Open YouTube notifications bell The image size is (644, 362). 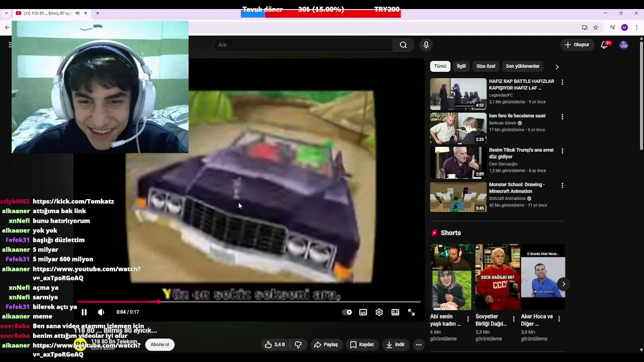click(605, 45)
